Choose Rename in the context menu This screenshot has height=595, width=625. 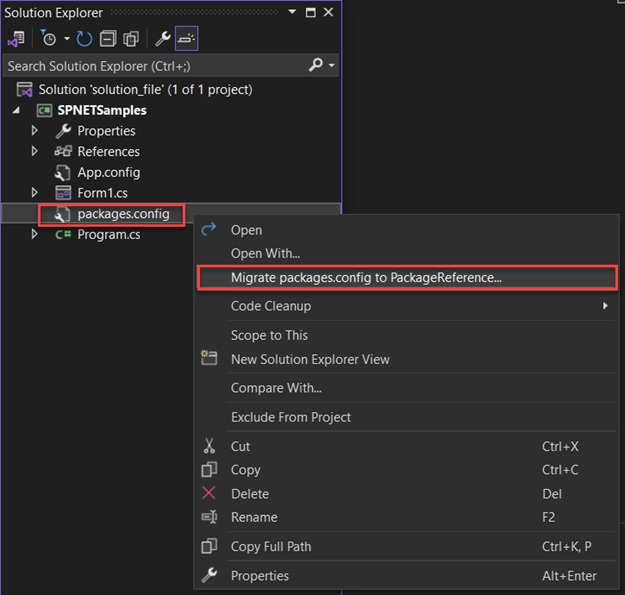tap(407, 517)
